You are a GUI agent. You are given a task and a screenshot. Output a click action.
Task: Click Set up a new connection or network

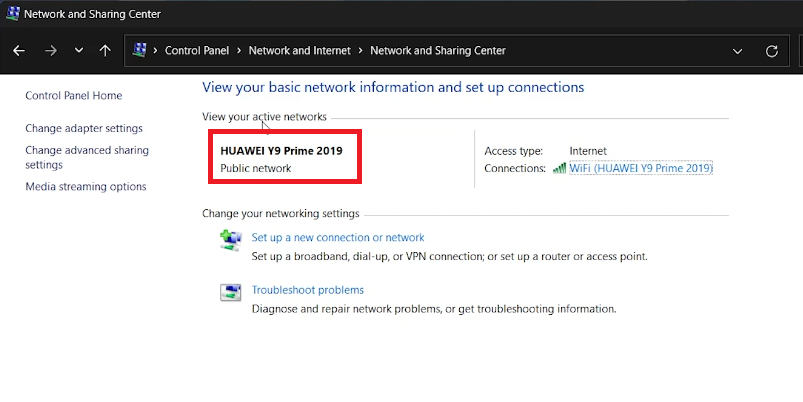tap(338, 238)
